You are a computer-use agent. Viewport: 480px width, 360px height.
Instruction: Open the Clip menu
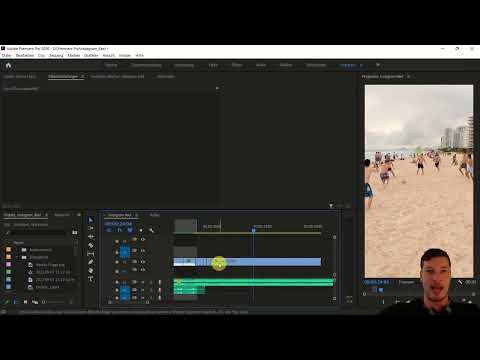click(42, 55)
